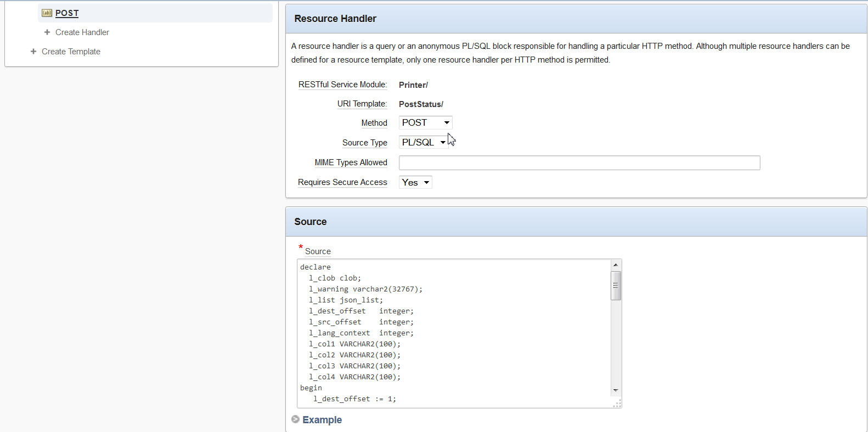The width and height of the screenshot is (868, 432).
Task: Click the POST handler icon in the tree
Action: click(47, 13)
